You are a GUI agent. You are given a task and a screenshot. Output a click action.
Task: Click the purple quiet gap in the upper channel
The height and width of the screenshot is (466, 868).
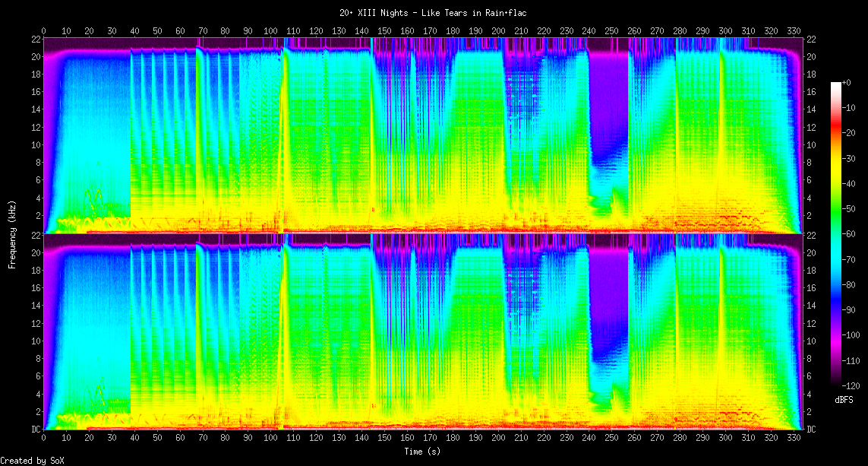click(x=608, y=99)
